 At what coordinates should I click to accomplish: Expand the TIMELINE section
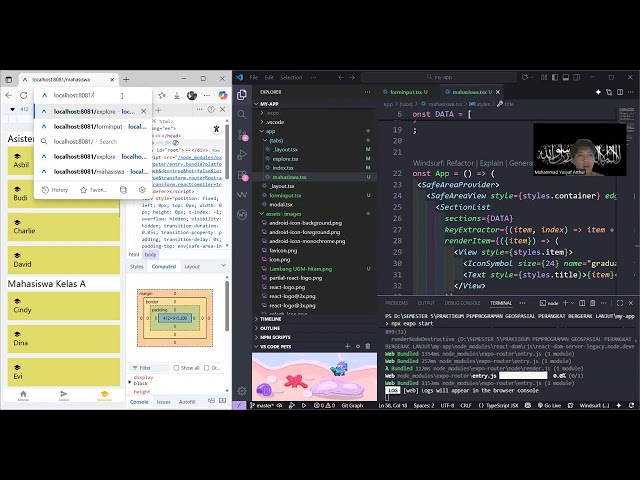tap(314, 319)
